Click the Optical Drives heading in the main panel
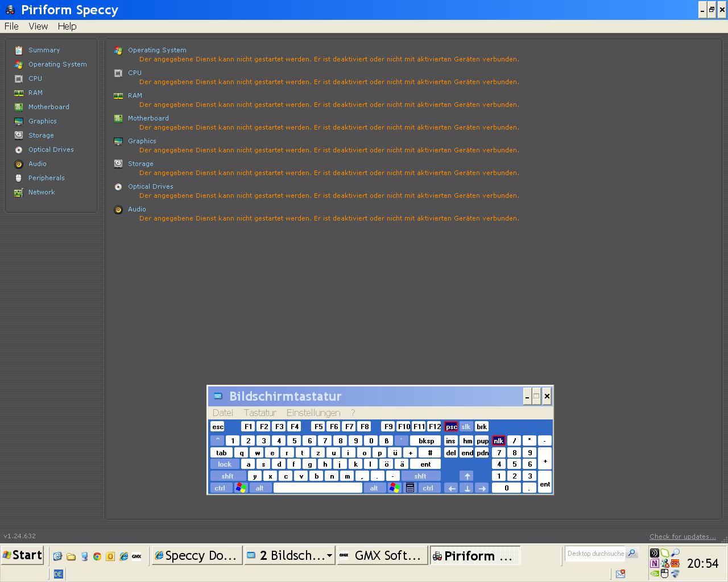The width and height of the screenshot is (728, 582). 150,186
